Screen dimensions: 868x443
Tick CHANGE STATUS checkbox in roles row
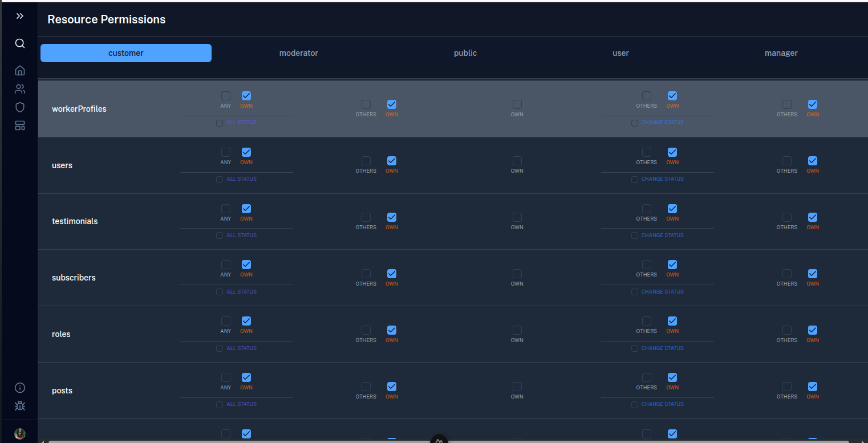pyautogui.click(x=635, y=348)
